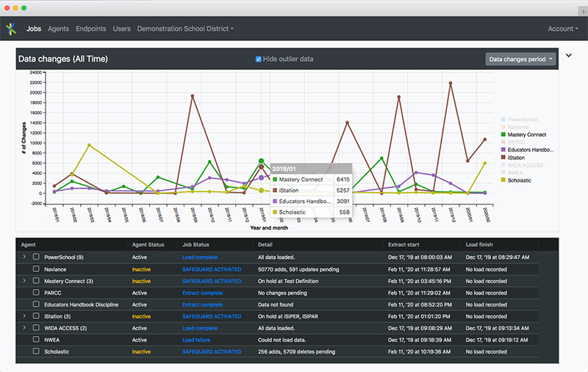Click the yellow Scholastic legend marker
Screen dimensions: 588x372
[x=502, y=179]
